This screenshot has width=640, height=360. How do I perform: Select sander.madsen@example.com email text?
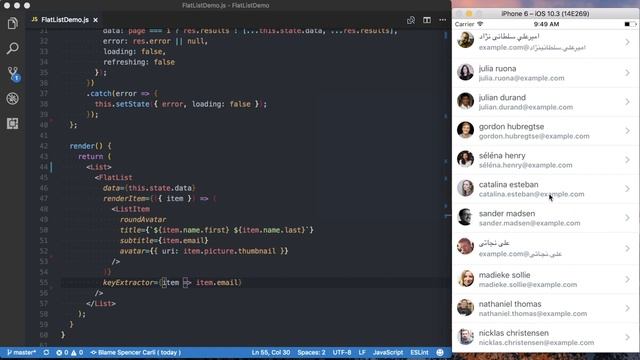tap(529, 223)
